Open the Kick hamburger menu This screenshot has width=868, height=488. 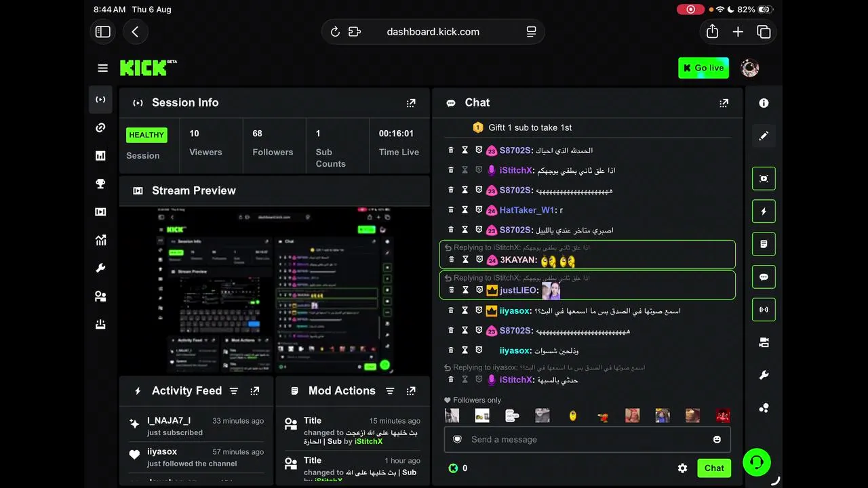pos(103,68)
